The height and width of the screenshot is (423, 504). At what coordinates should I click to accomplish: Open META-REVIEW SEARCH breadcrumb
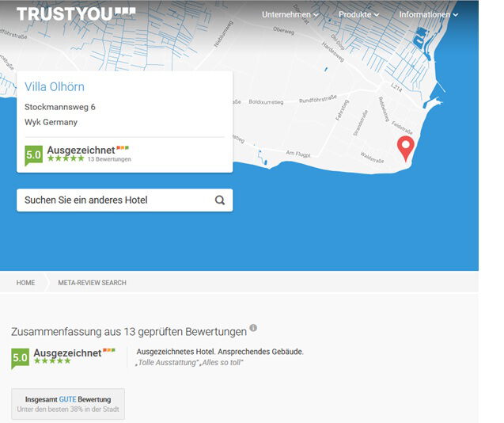(x=93, y=283)
